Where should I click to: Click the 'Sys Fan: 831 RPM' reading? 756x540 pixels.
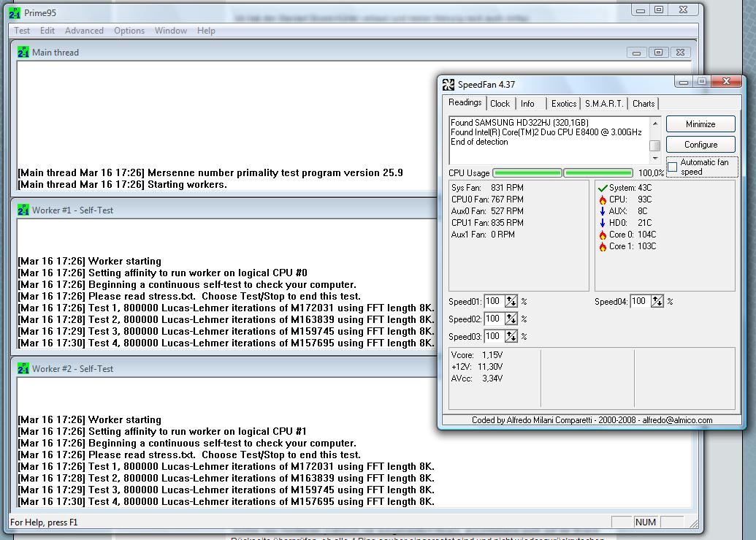pyautogui.click(x=487, y=188)
